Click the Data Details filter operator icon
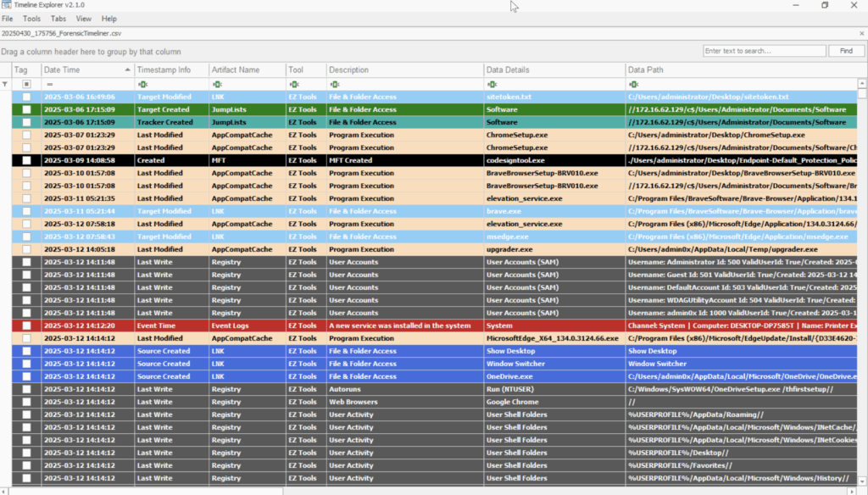This screenshot has height=495, width=868. 492,85
